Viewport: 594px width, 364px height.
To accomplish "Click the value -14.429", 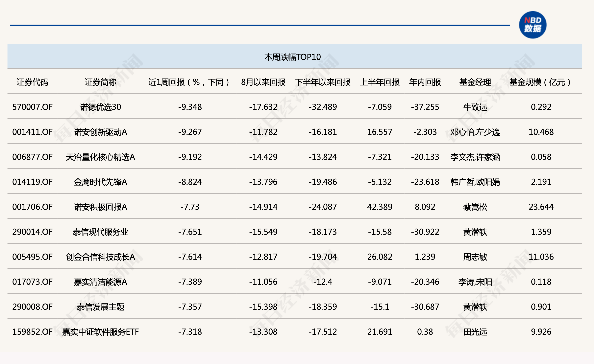I will click(x=263, y=157).
